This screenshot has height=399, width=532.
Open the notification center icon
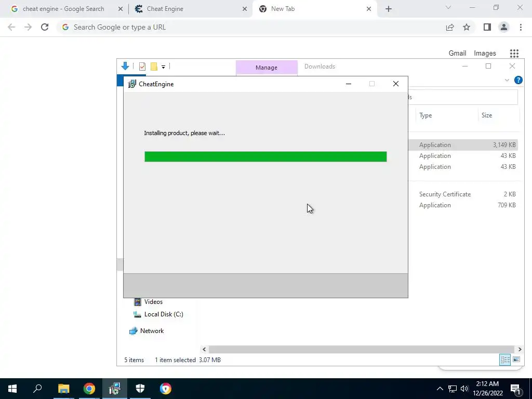click(515, 389)
